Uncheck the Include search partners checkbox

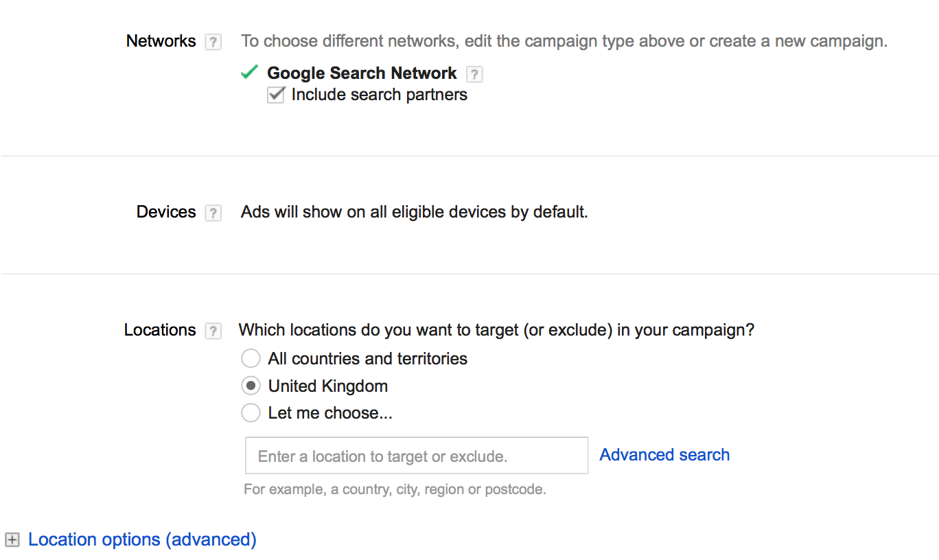coord(276,95)
